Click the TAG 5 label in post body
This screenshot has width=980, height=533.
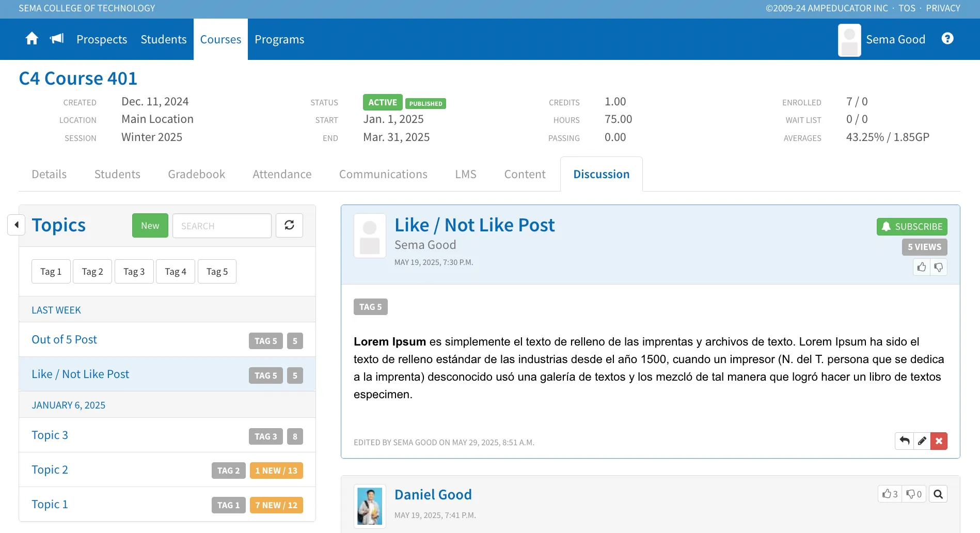371,307
